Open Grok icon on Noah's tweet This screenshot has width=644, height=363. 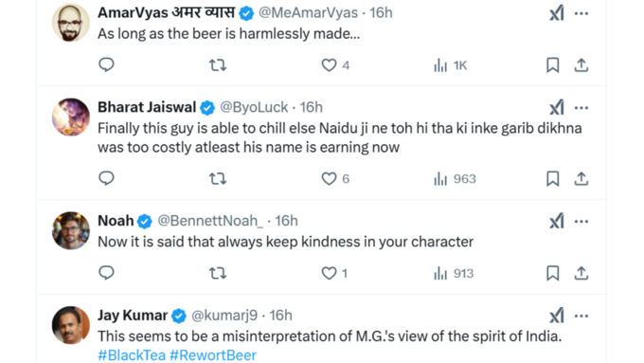(557, 221)
